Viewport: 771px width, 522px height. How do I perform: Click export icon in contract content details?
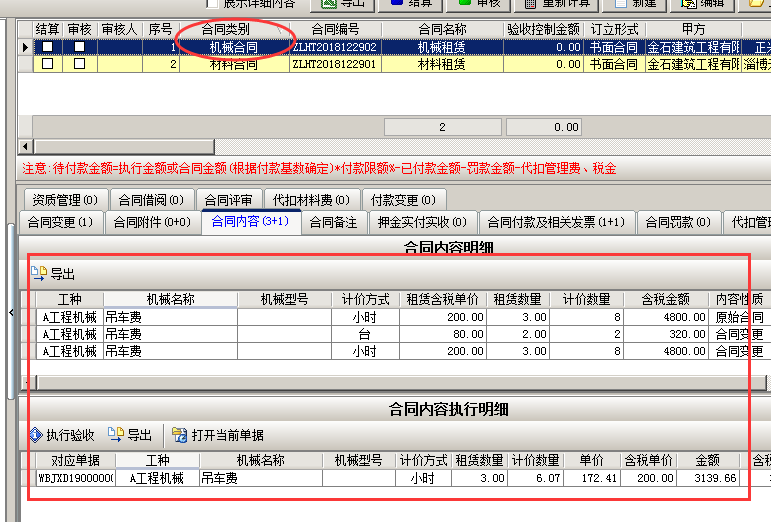tap(39, 274)
